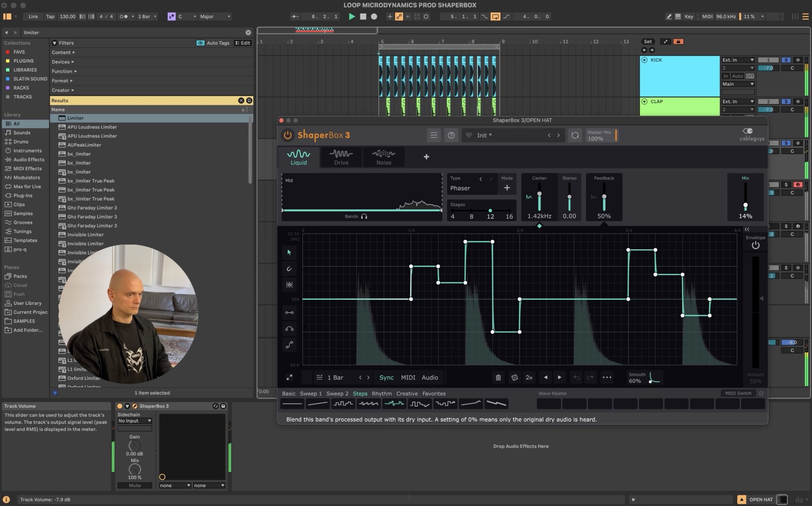812x506 pixels.
Task: Expand the Function filter group
Action: (x=64, y=71)
